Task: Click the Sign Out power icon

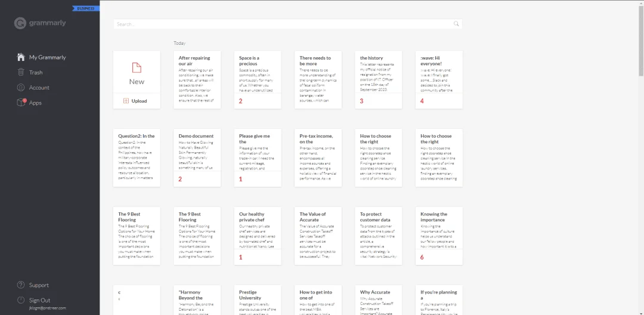Action: click(x=21, y=300)
